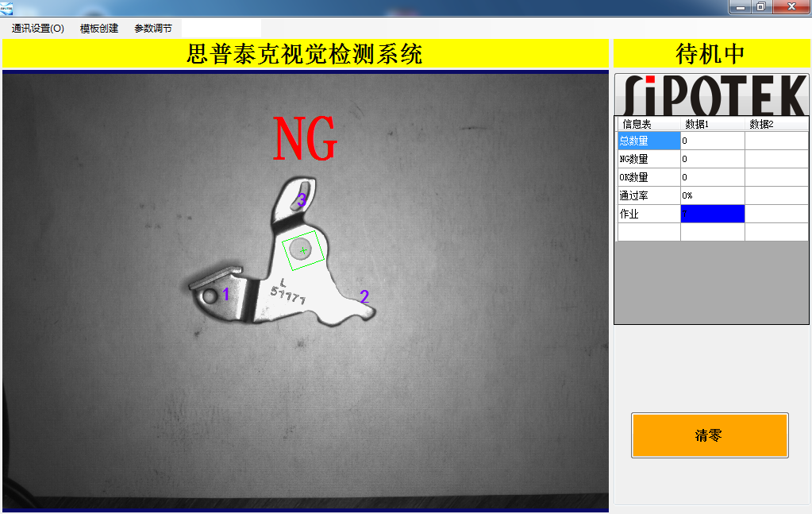Image resolution: width=812 pixels, height=514 pixels.
Task: Restore down the inspection system window
Action: tap(761, 6)
